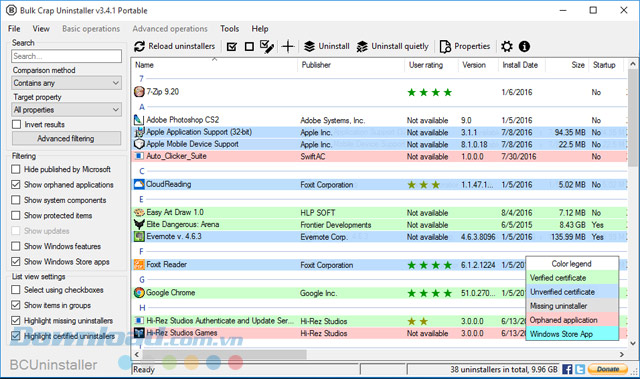640x379 pixels.
Task: Click the Uninstall quietly icon
Action: [x=362, y=47]
